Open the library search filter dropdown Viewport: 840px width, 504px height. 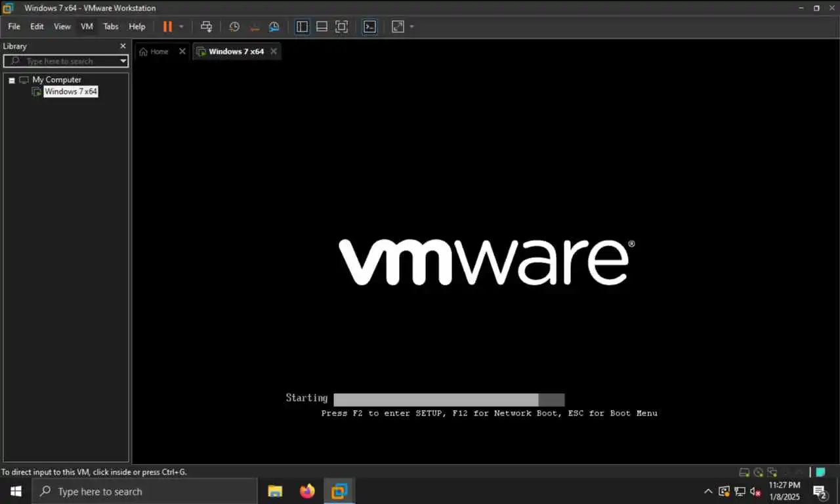pyautogui.click(x=123, y=61)
